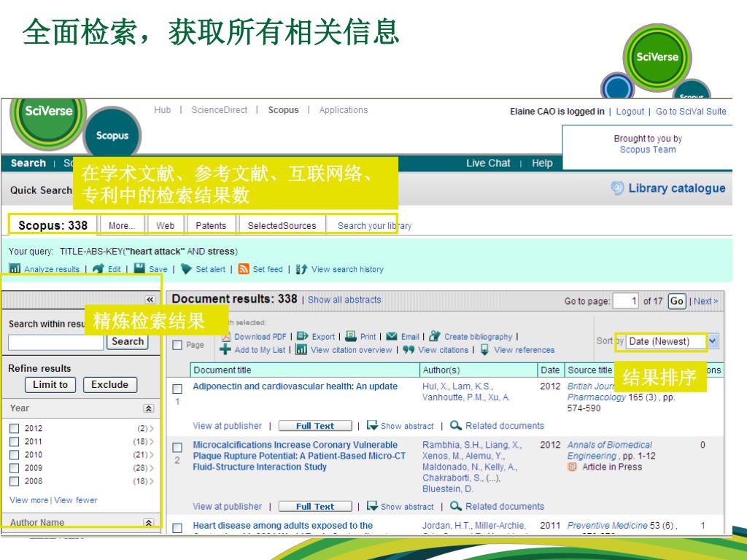Viewport: 747px width, 560px height.
Task: Tick the 2011 year checkbox
Action: [x=15, y=441]
